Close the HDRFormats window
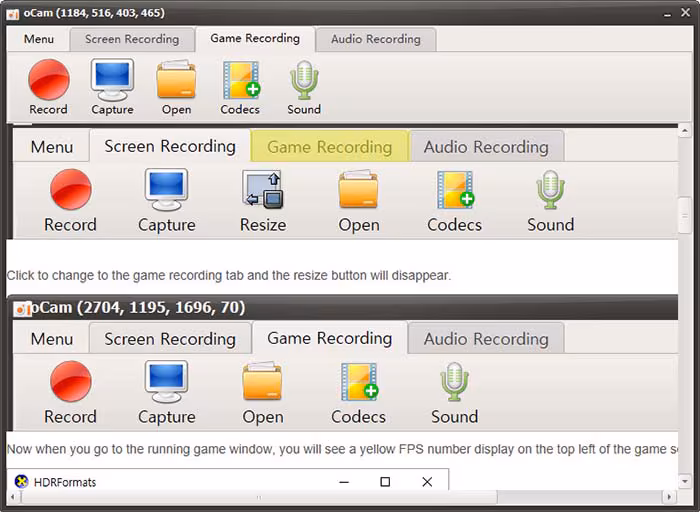This screenshot has width=700, height=512. [x=427, y=482]
